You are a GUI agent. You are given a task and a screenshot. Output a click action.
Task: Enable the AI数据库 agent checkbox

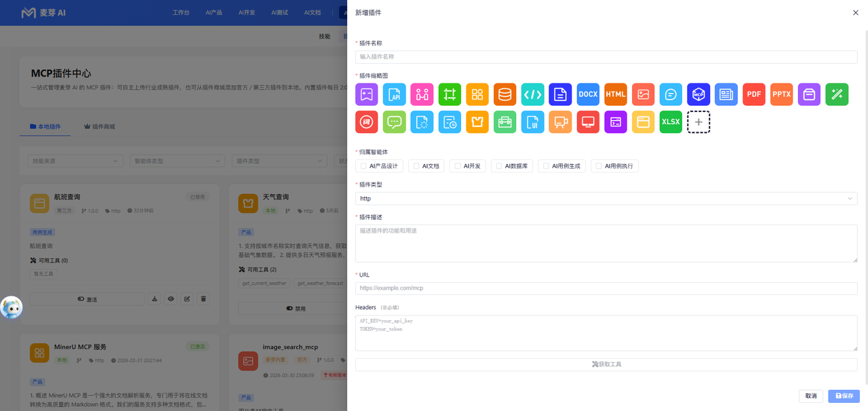point(499,166)
